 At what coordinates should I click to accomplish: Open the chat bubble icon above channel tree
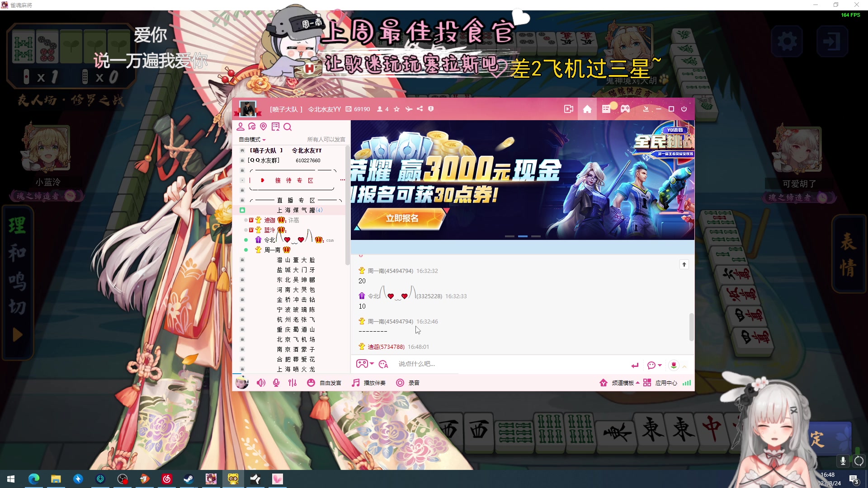pyautogui.click(x=252, y=127)
